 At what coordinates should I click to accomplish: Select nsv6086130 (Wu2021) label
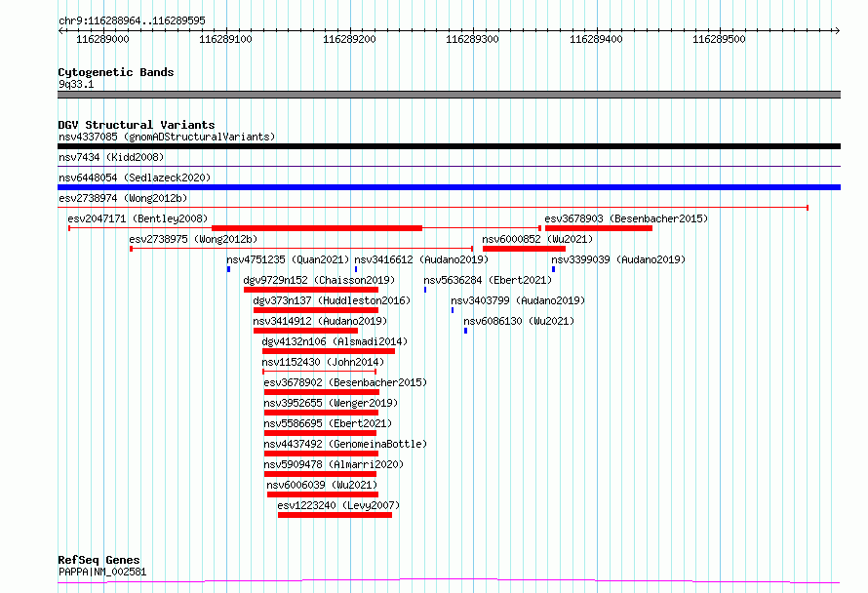coord(519,321)
